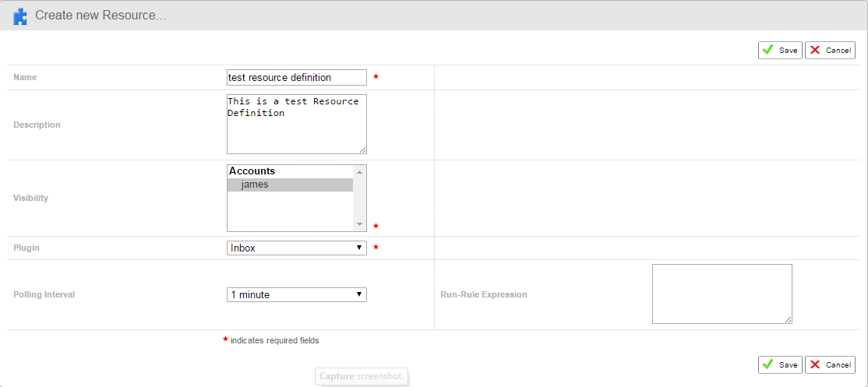The width and height of the screenshot is (868, 387).
Task: Click the Run-Rule Expression resize handle
Action: tap(788, 319)
